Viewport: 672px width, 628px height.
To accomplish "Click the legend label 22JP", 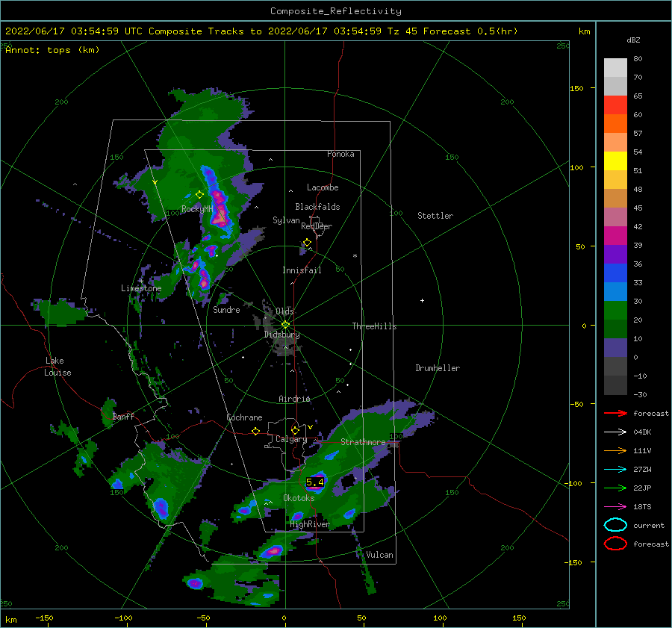I will pyautogui.click(x=642, y=488).
